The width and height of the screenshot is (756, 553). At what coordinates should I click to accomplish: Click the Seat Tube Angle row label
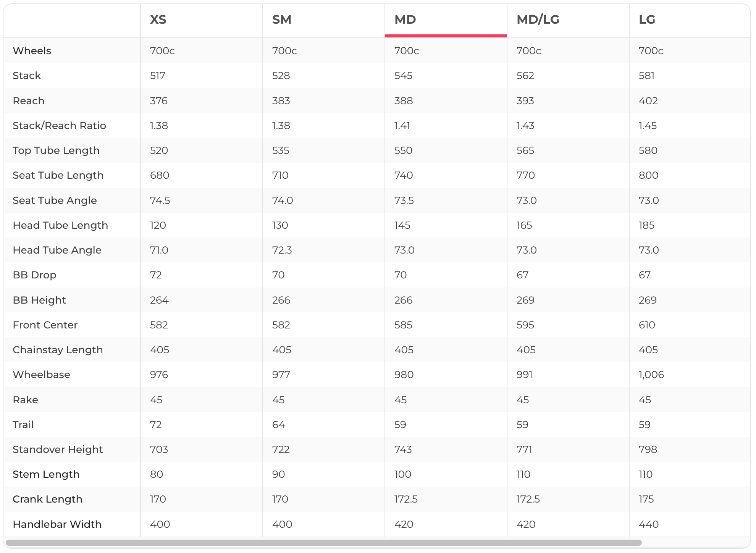pos(55,201)
